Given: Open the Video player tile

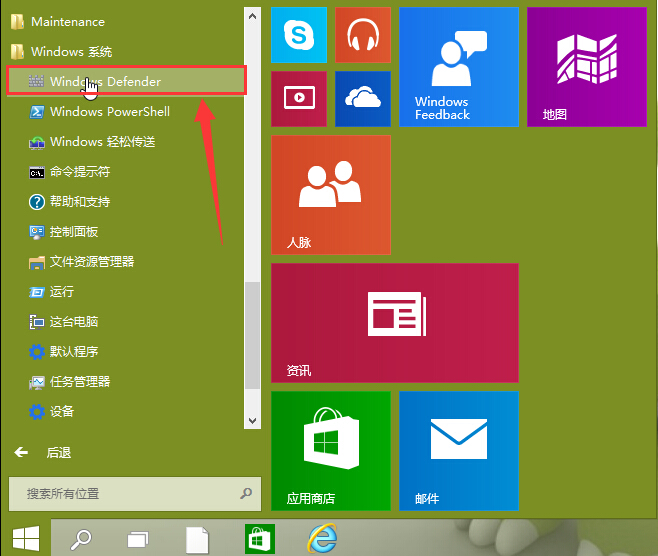Looking at the screenshot, I should [x=298, y=98].
